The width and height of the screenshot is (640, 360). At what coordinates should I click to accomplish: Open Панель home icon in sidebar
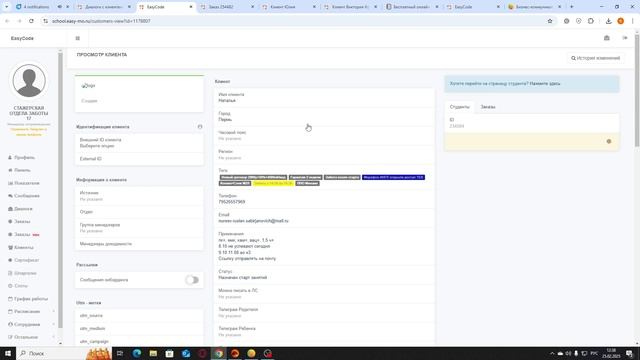(x=10, y=170)
